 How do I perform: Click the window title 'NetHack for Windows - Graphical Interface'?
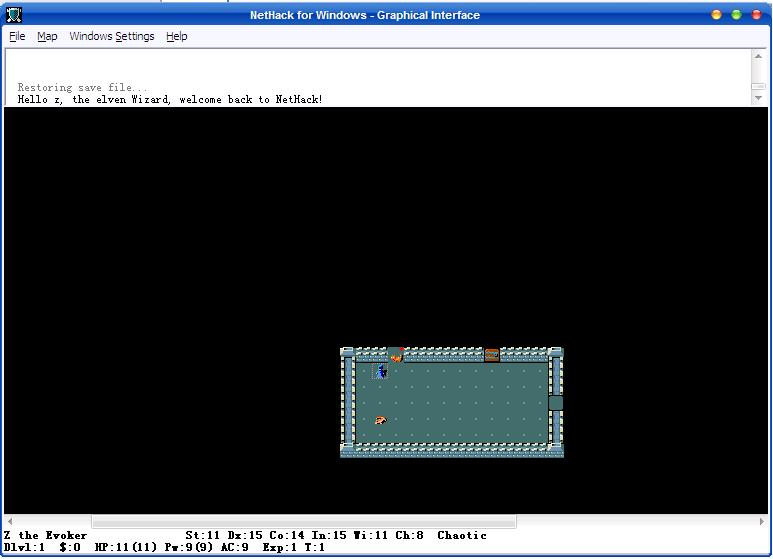coord(365,15)
